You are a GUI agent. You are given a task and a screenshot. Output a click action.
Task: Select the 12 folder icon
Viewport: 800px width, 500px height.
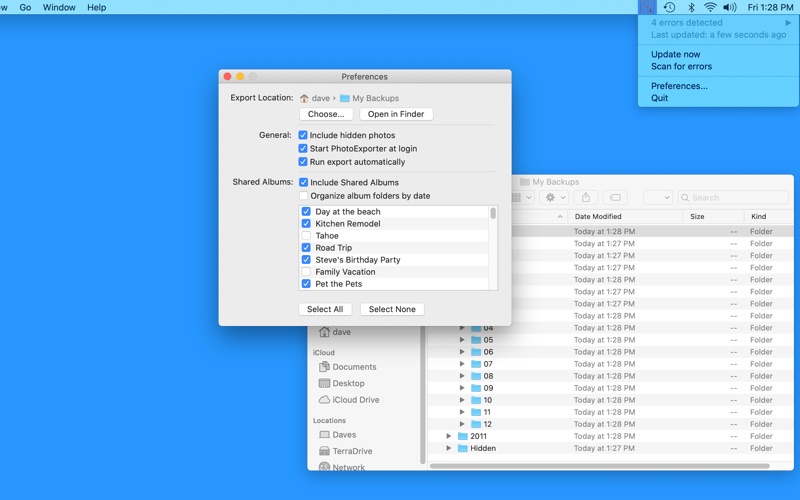[x=476, y=424]
